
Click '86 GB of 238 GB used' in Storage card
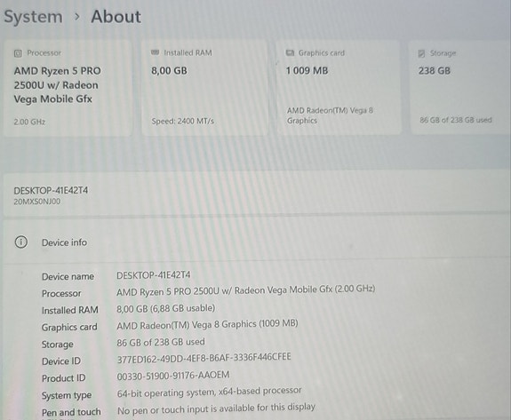tap(456, 120)
